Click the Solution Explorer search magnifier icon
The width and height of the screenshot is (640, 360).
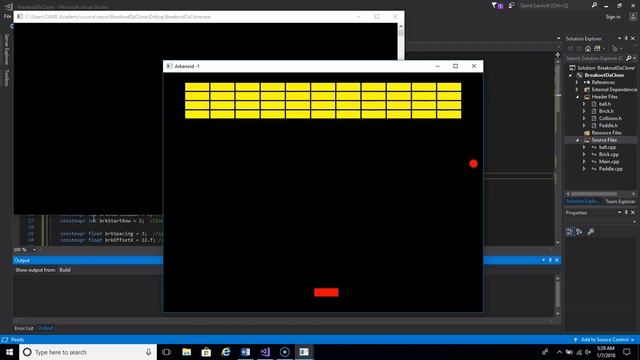pos(629,58)
